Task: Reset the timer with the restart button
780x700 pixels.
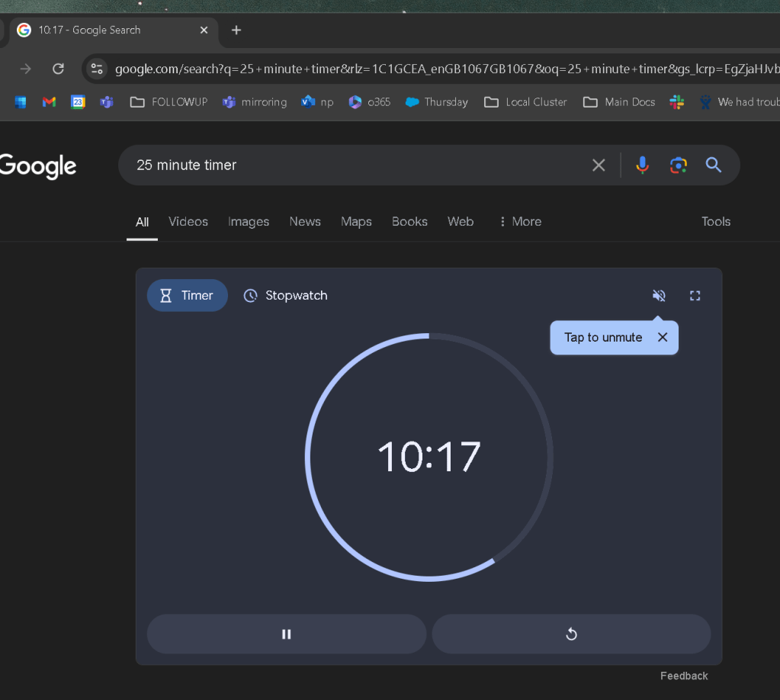Action: [571, 634]
